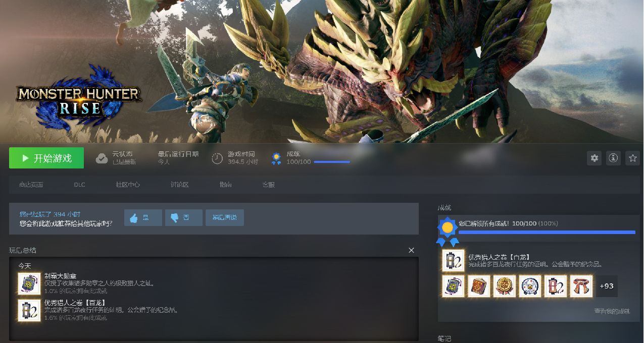Click the 成就 section heading
This screenshot has width=644, height=343.
click(444, 208)
